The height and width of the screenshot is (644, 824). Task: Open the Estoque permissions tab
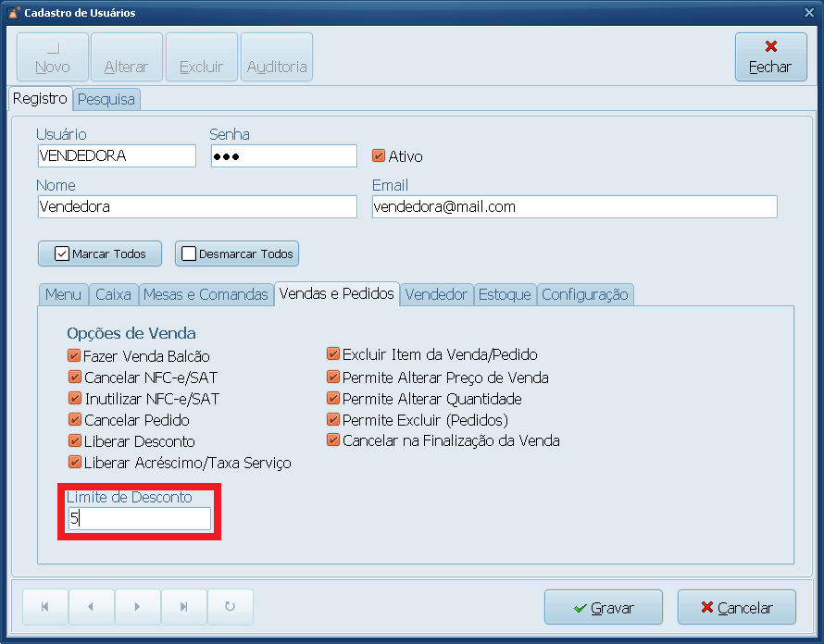tap(505, 294)
